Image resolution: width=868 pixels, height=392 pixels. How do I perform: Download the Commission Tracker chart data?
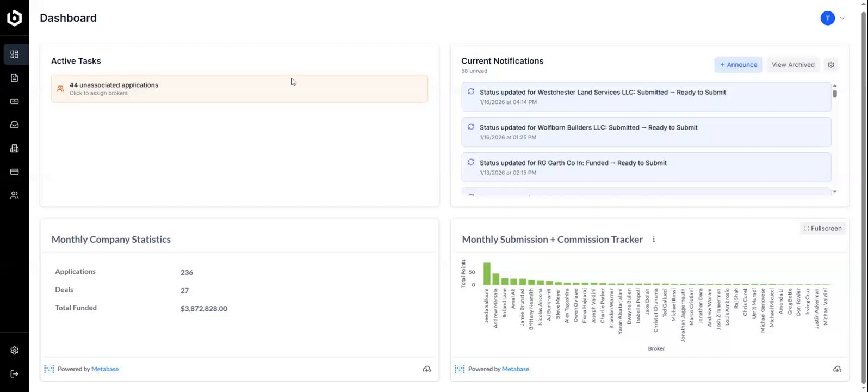837,369
